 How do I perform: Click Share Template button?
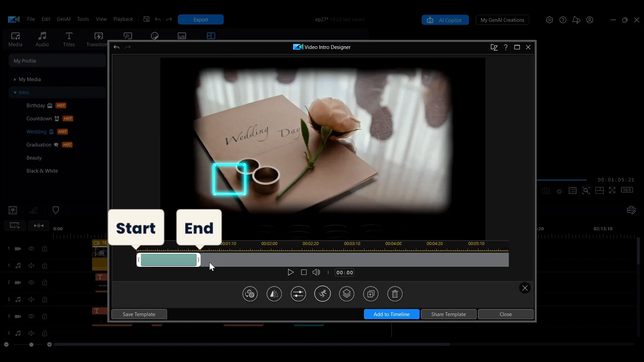(x=448, y=314)
